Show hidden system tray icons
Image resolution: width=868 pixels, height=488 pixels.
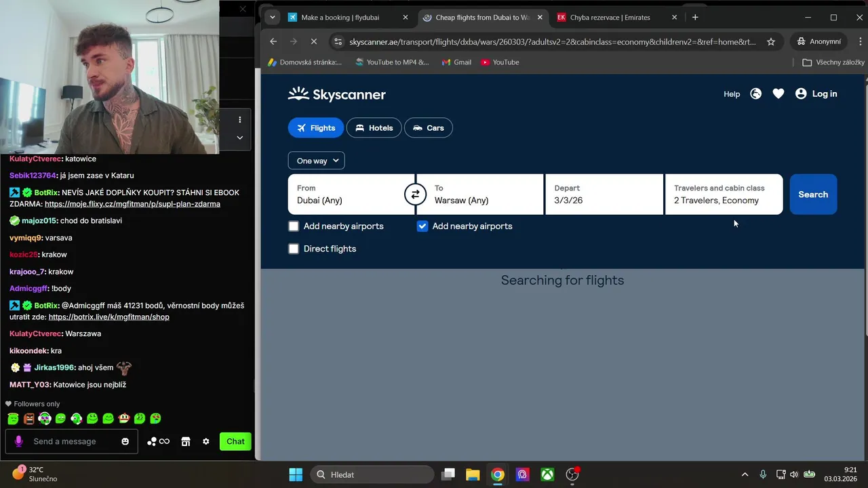pos(745,474)
